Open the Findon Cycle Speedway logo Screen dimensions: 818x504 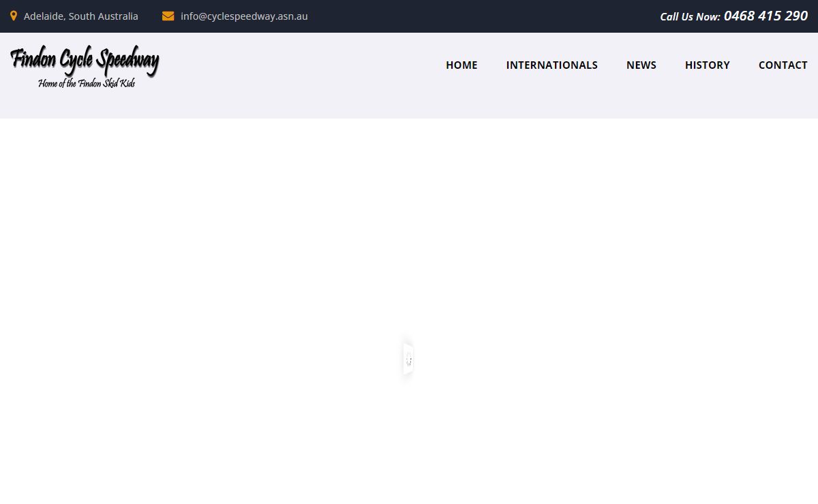coord(85,68)
